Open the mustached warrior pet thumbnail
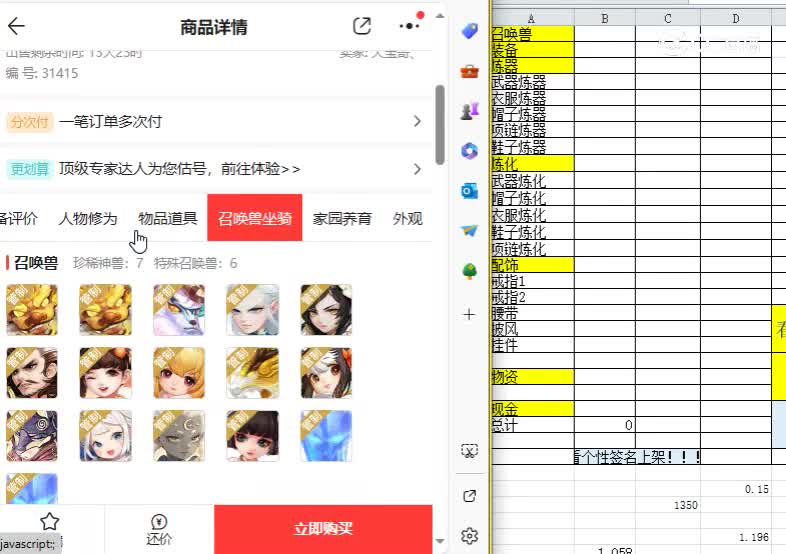786x554 pixels. [32, 373]
